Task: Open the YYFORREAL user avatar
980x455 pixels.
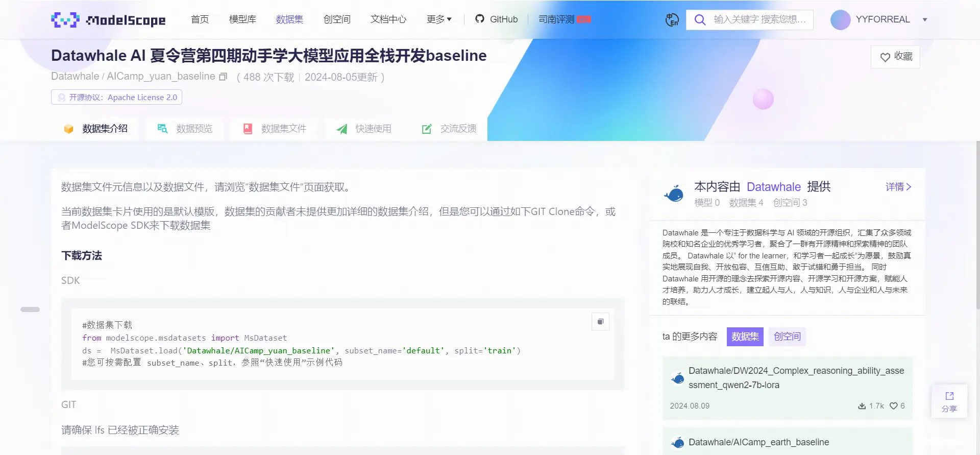Action: pos(840,20)
